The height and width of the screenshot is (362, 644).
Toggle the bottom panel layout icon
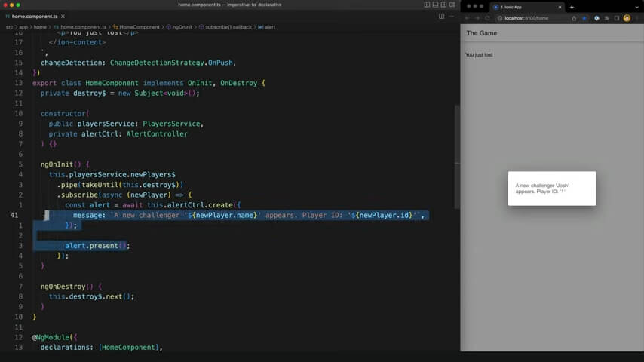435,5
